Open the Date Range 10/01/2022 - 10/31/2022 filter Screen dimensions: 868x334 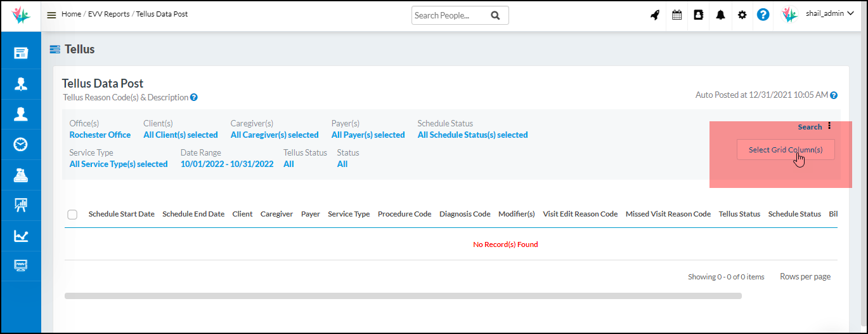(227, 164)
